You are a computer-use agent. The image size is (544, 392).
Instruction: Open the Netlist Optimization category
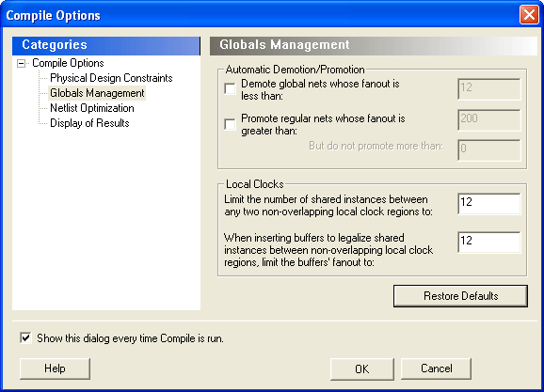point(92,108)
